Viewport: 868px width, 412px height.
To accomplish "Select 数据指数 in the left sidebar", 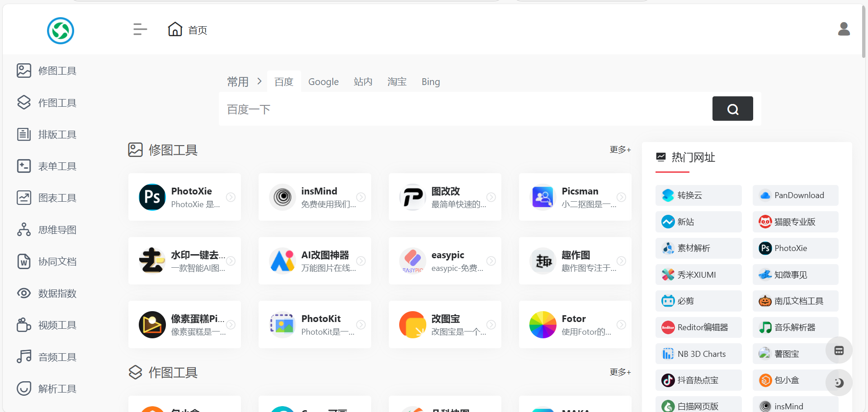I will (x=47, y=293).
